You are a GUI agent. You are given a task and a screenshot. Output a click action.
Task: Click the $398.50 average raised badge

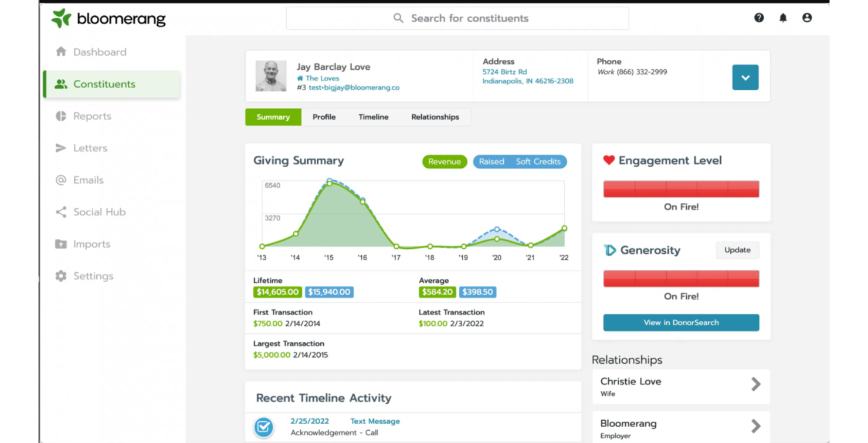pyautogui.click(x=478, y=292)
